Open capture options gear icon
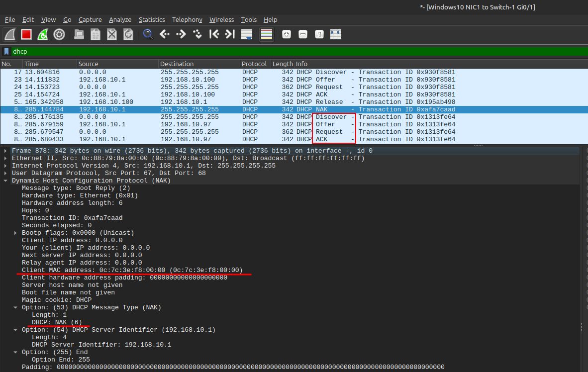Image resolution: width=588 pixels, height=372 pixels. [59, 34]
